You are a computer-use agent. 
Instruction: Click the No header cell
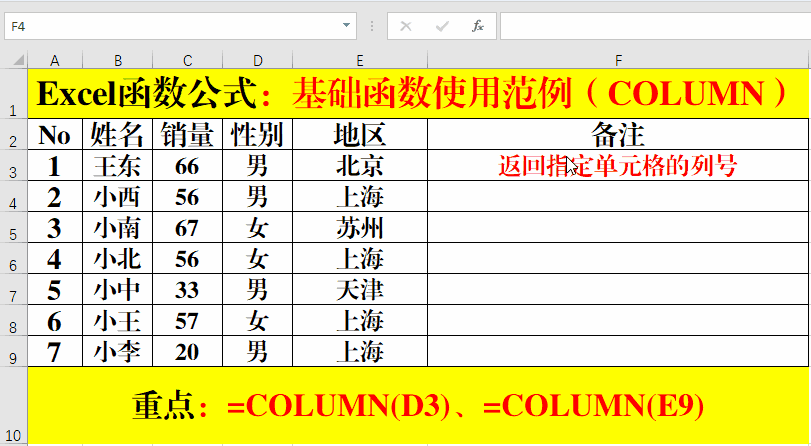pos(55,135)
